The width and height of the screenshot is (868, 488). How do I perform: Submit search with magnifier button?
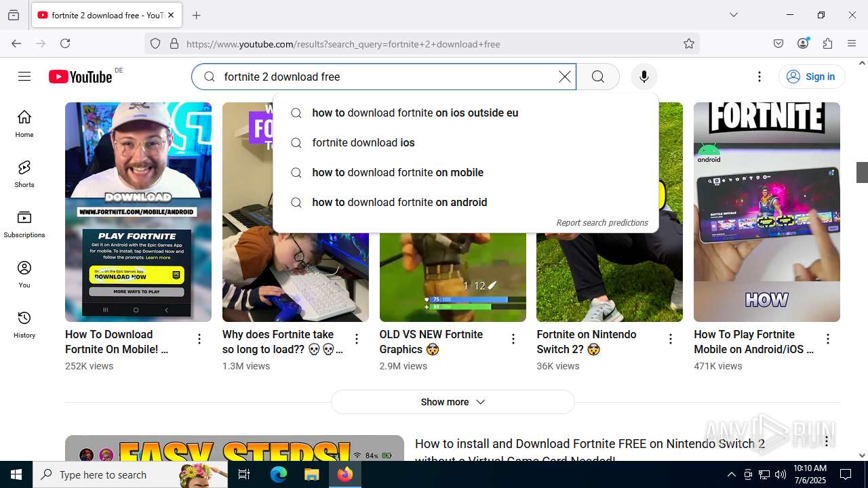coord(598,77)
